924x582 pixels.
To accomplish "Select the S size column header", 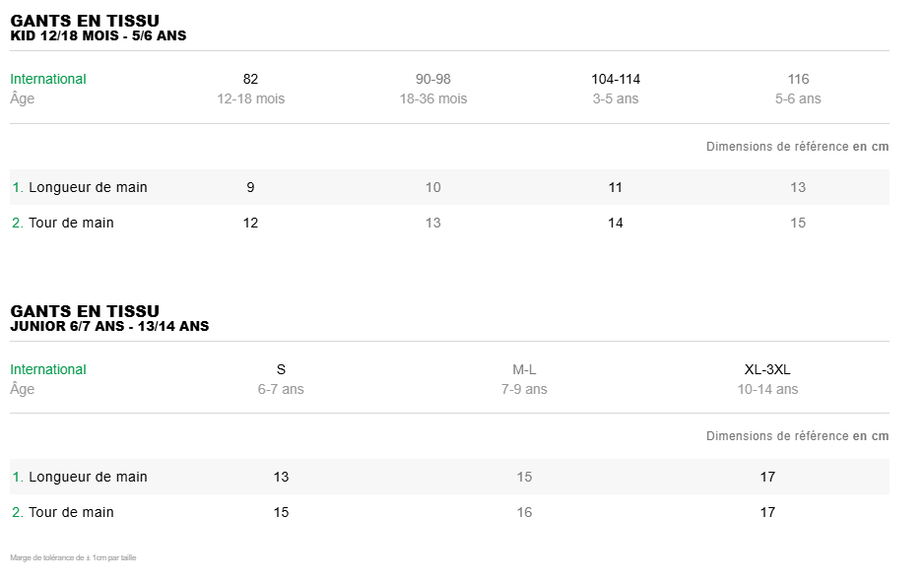I will [281, 369].
